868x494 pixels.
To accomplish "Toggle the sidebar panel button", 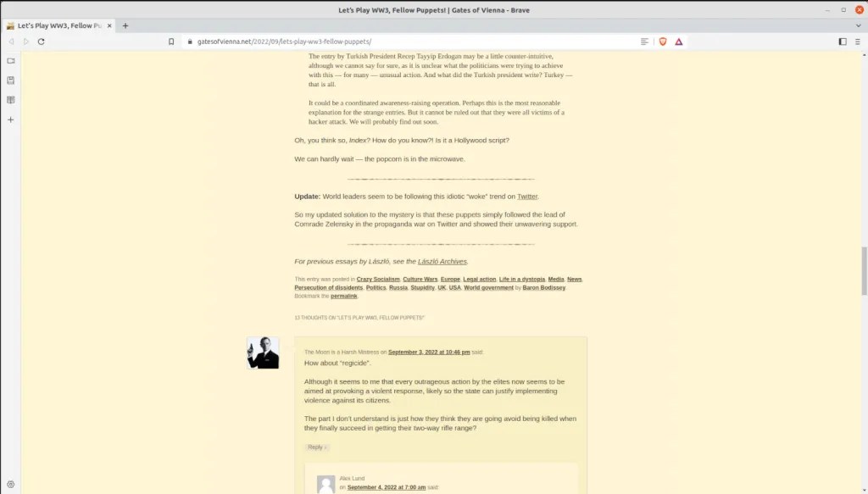I will [x=842, y=42].
